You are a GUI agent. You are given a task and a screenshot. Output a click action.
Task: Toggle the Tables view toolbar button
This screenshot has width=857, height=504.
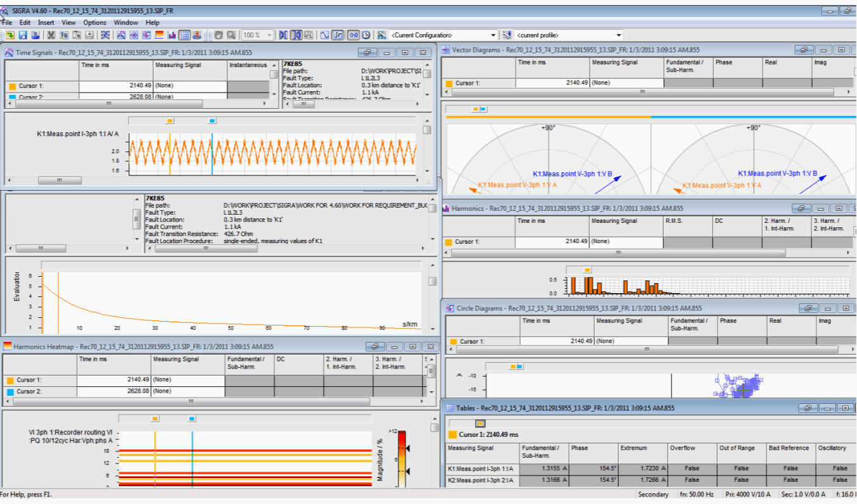click(x=185, y=35)
